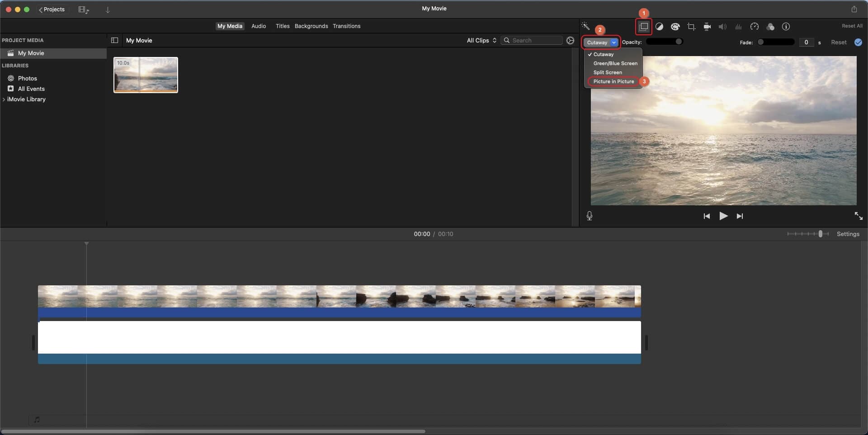Click the playhead marker on timeline
The height and width of the screenshot is (435, 868).
pos(86,244)
